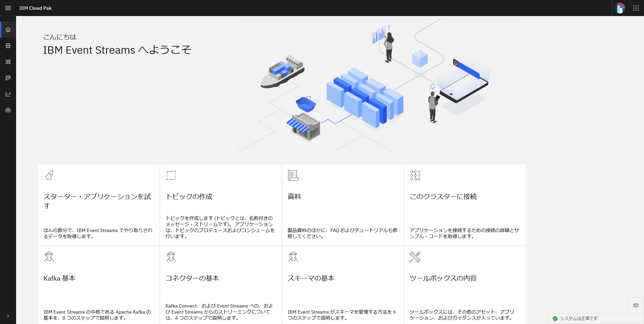This screenshot has width=644, height=324.
Task: Click the green system status check icon
Action: click(555, 319)
